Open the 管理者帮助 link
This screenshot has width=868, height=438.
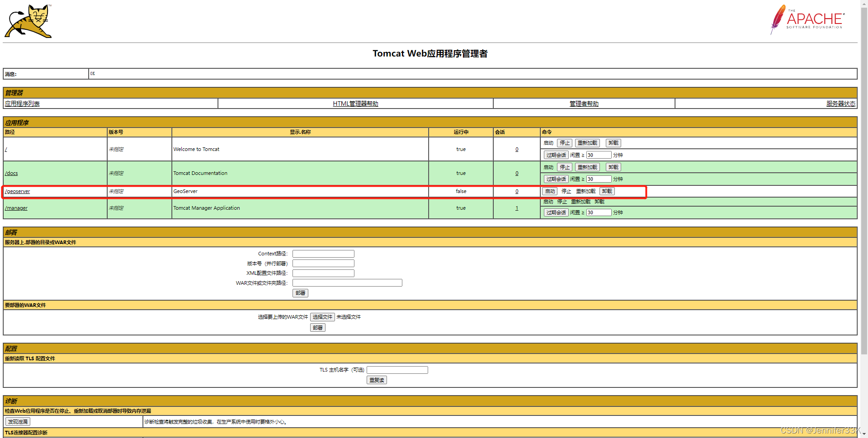[584, 104]
